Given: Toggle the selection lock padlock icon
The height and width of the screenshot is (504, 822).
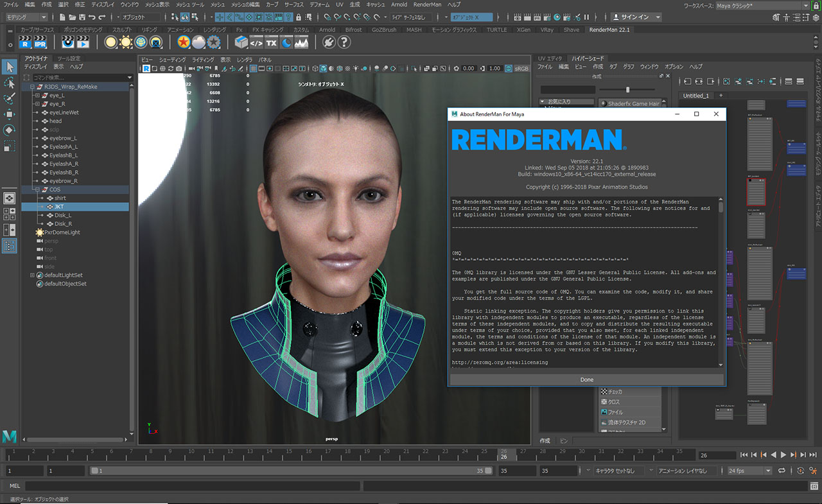Looking at the screenshot, I should (299, 17).
